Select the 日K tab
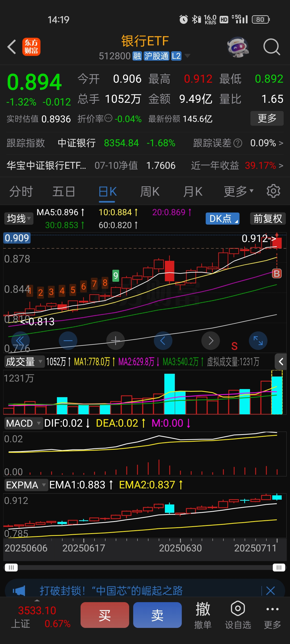The image size is (290, 644). [107, 192]
